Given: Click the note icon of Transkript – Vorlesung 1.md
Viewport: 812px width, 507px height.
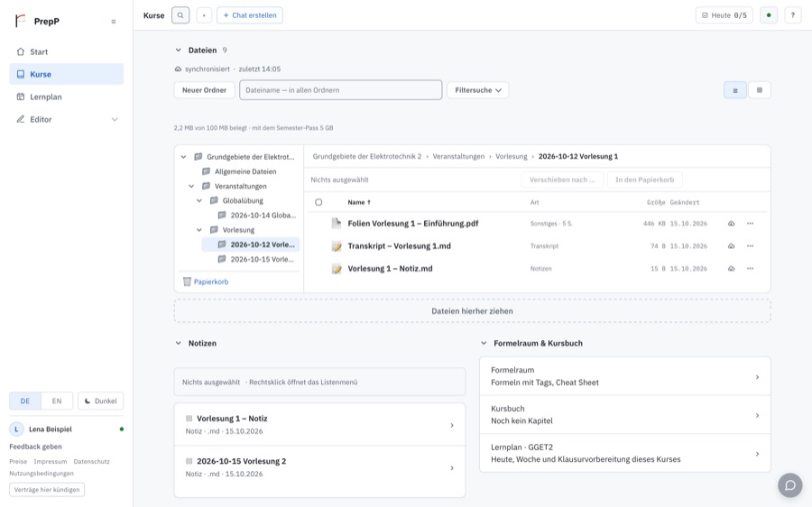Looking at the screenshot, I should pos(337,246).
